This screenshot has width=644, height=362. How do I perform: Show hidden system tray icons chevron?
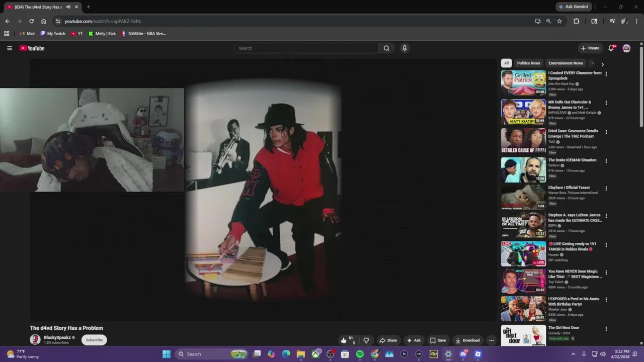click(x=573, y=354)
